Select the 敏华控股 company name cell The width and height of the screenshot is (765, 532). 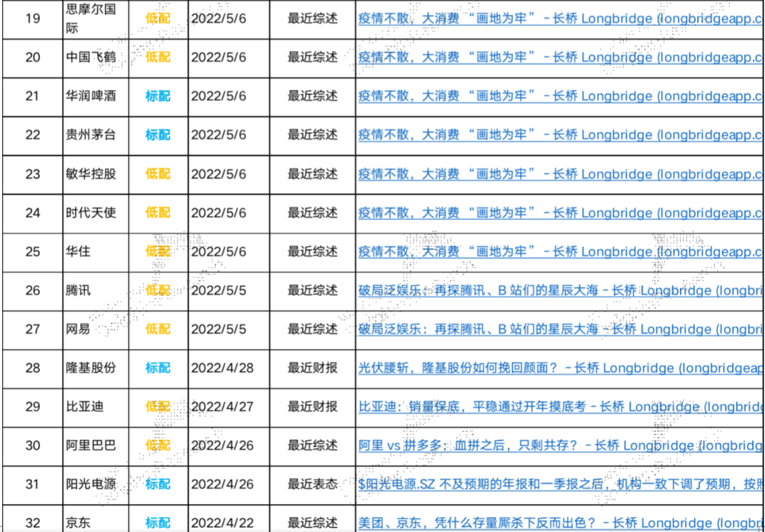[96, 174]
